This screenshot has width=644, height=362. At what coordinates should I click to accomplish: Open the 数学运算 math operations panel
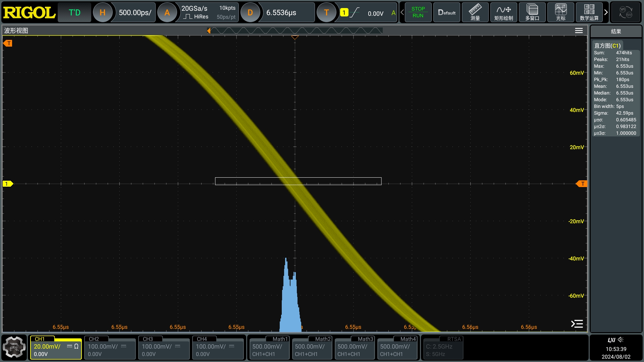[x=589, y=12]
